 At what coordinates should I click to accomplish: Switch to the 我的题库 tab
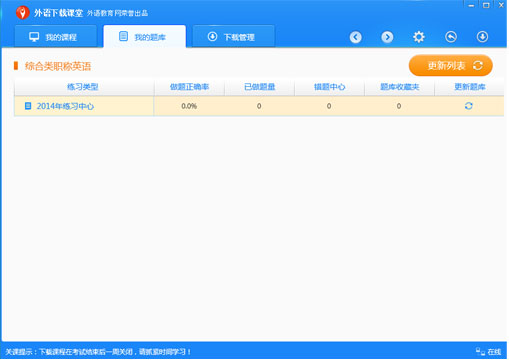[145, 36]
